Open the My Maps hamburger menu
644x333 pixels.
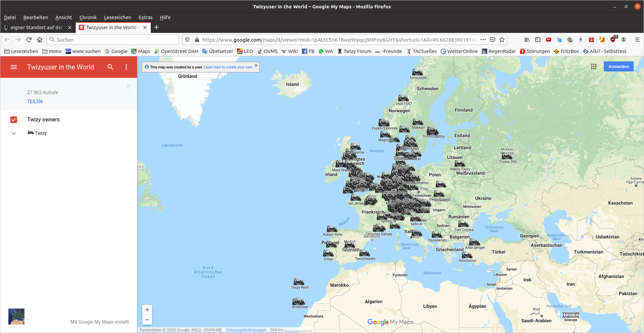[x=14, y=67]
